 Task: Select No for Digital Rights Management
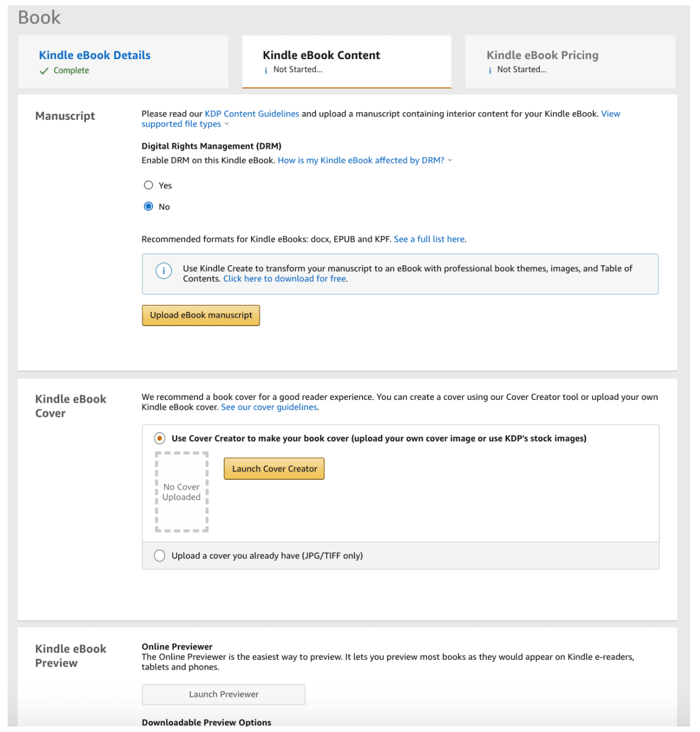coord(148,206)
